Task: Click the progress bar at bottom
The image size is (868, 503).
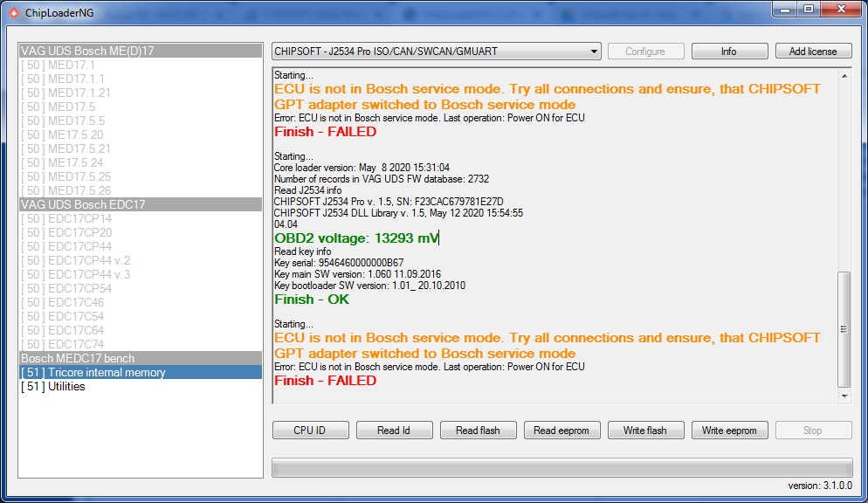Action: pos(561,467)
